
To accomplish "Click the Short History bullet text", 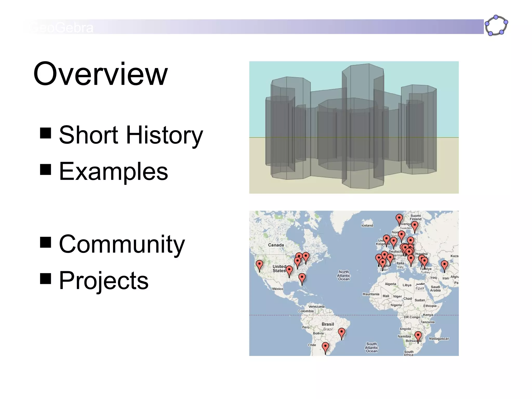I will point(131,135).
